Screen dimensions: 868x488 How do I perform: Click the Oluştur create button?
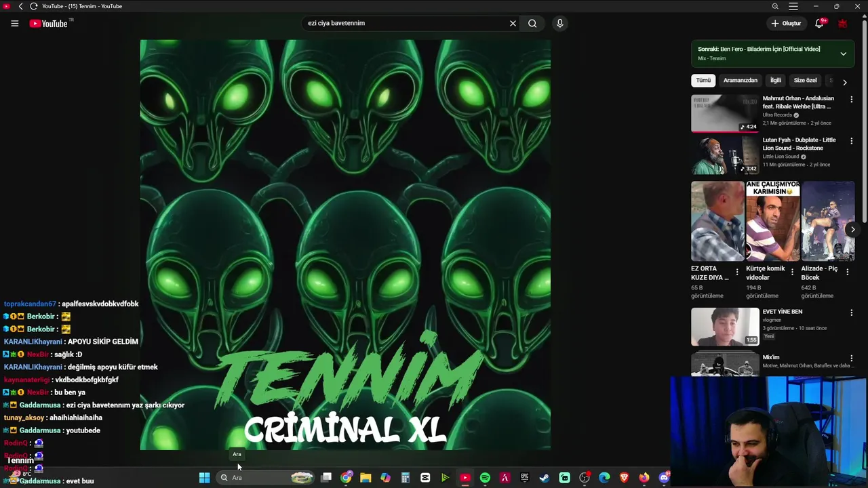pyautogui.click(x=786, y=23)
